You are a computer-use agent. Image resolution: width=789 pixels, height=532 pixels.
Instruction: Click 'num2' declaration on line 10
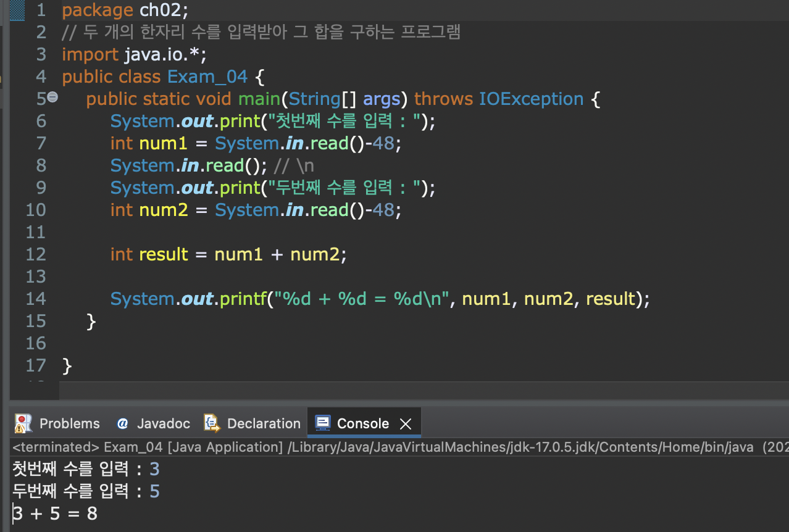(x=163, y=210)
